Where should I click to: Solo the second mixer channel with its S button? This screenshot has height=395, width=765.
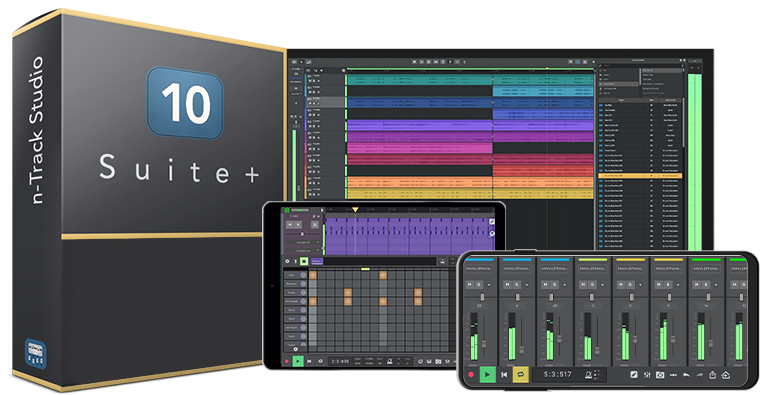516,285
